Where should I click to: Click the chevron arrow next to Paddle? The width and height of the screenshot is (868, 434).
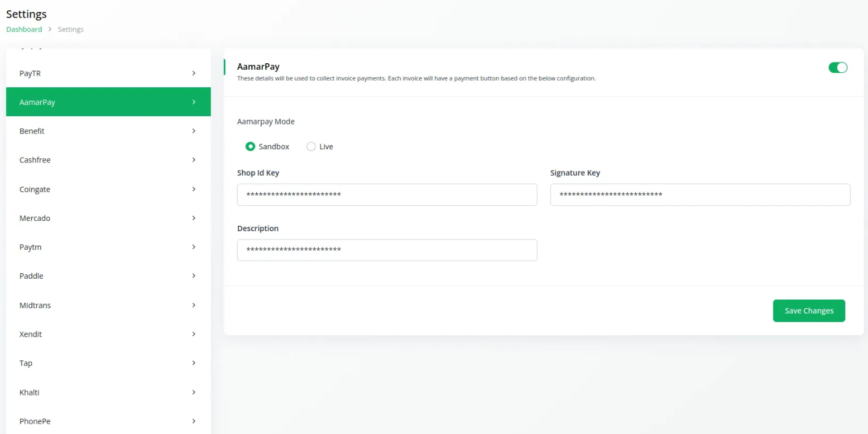coord(194,276)
